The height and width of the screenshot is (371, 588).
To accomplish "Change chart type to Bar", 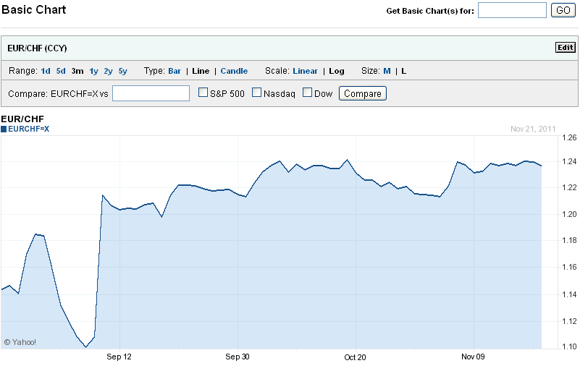I will point(175,71).
